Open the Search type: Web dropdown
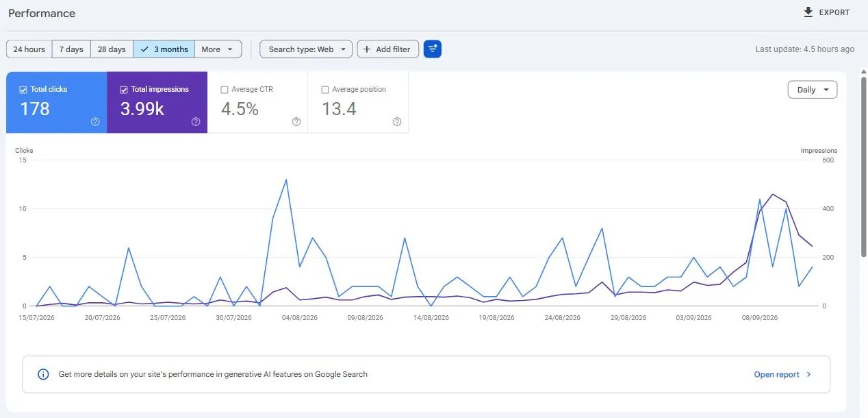868x418 pixels. tap(306, 49)
